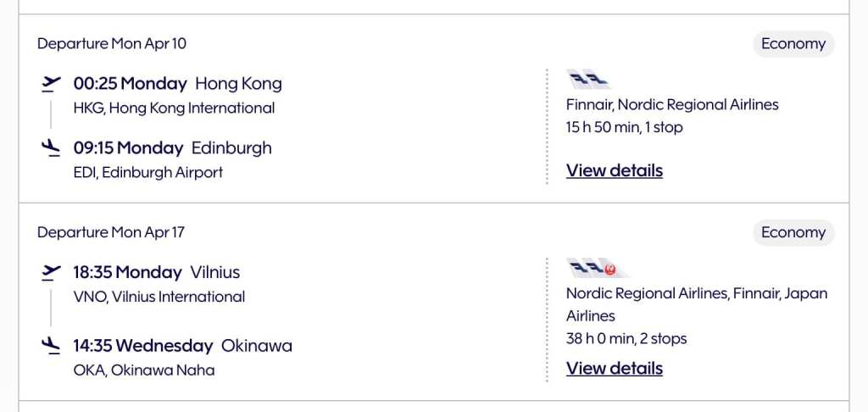Click the 38 h 0 min, 2 stops text
Image resolution: width=868 pixels, height=412 pixels.
626,338
